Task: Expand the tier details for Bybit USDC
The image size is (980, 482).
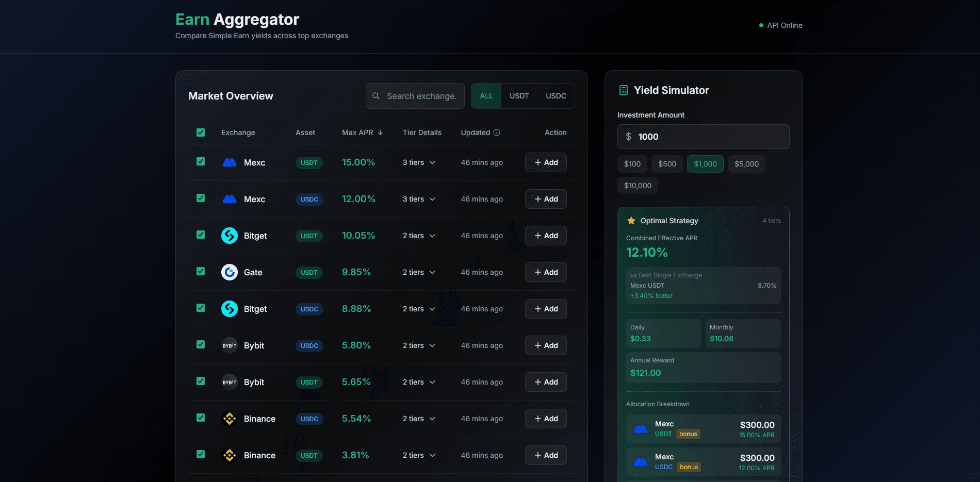Action: (419, 345)
